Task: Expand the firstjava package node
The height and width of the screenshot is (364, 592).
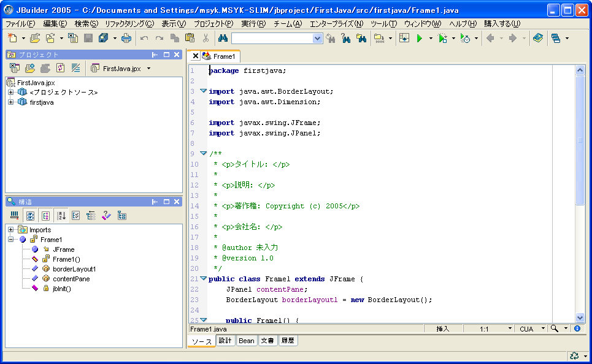Action: coord(10,102)
